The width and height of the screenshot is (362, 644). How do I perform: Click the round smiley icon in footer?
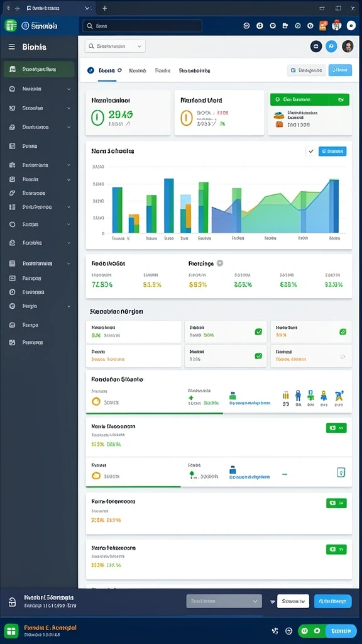point(288,631)
